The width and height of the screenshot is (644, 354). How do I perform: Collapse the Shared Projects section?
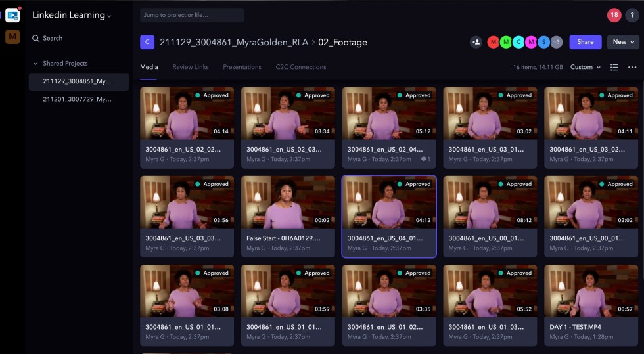[x=35, y=64]
